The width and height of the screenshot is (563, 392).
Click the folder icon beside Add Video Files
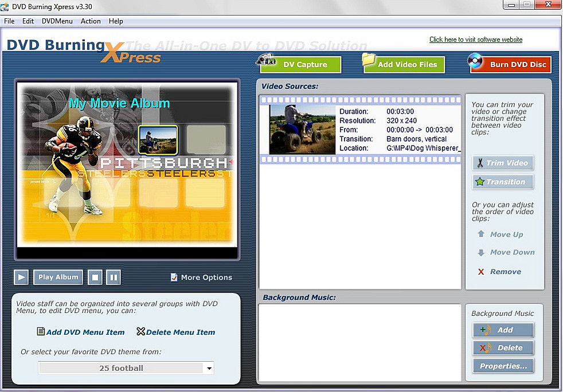point(369,59)
